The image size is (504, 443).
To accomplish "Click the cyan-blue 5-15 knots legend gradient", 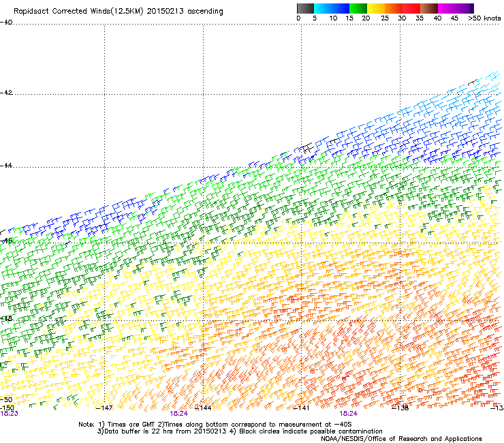I will point(332,8).
